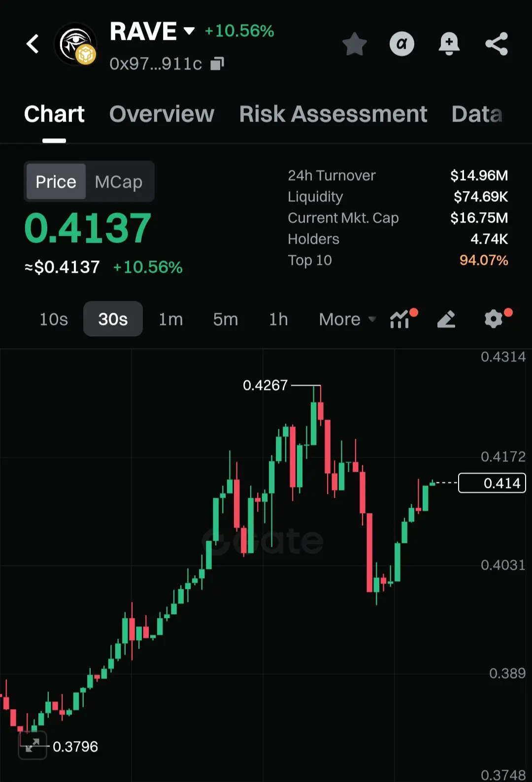Tap the large 0.4137 price
The image size is (532, 782).
point(88,228)
